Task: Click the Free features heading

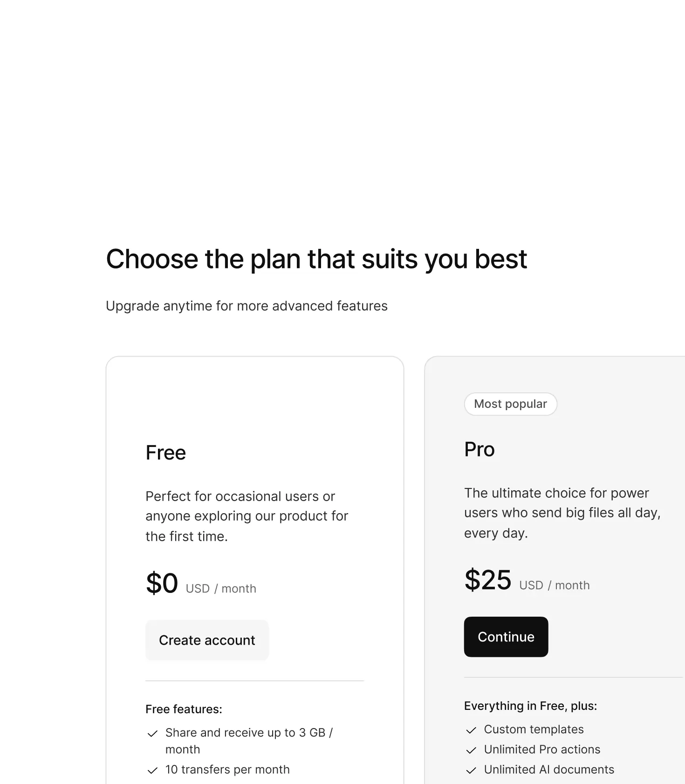Action: tap(184, 709)
